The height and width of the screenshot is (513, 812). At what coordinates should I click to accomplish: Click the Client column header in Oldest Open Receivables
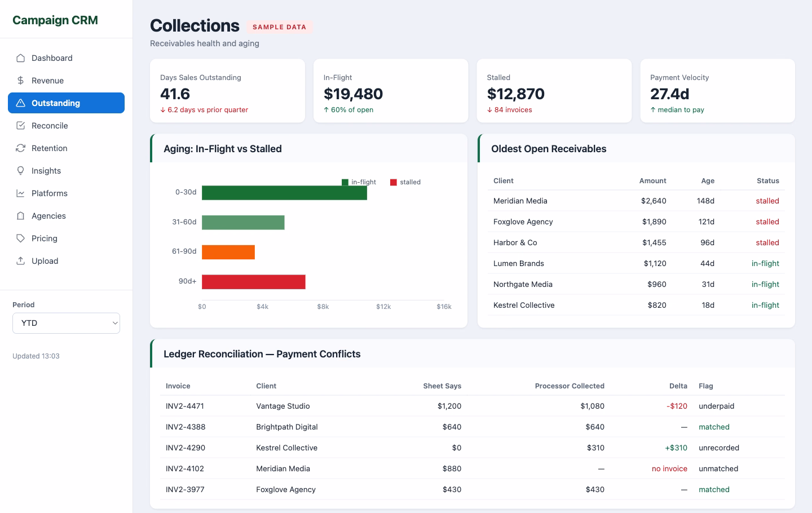(504, 181)
